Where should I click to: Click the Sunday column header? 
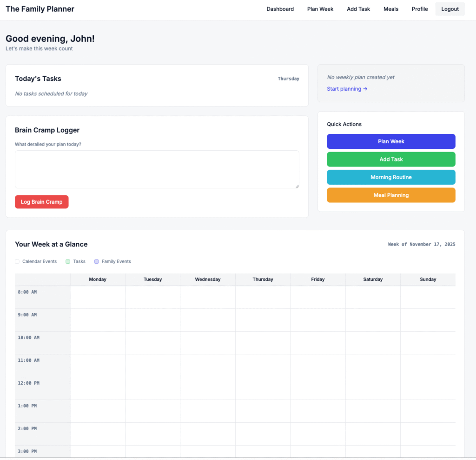(428, 279)
